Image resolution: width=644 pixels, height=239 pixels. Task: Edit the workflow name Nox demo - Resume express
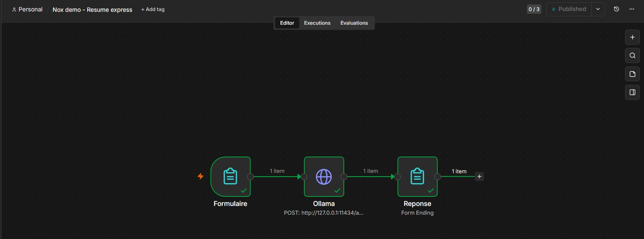(92, 9)
